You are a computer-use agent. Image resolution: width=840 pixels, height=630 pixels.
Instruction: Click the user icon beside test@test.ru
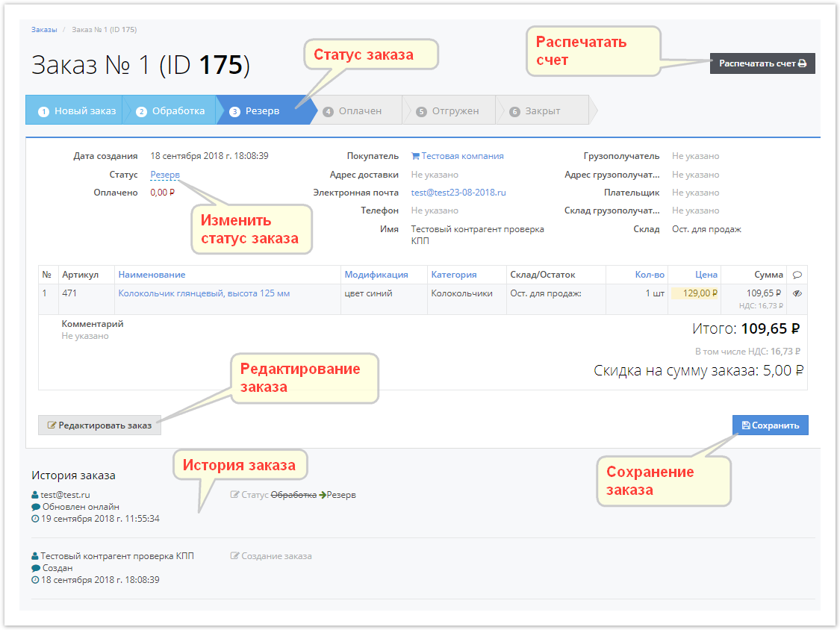35,495
